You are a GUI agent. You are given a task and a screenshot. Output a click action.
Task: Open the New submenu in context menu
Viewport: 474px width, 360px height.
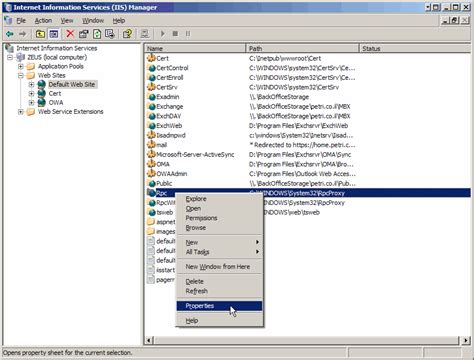point(219,242)
